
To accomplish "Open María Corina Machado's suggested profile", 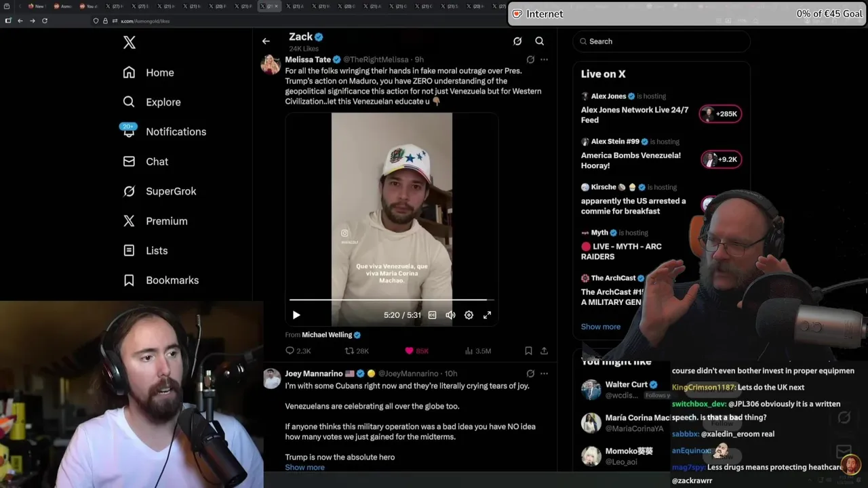I will coord(626,423).
